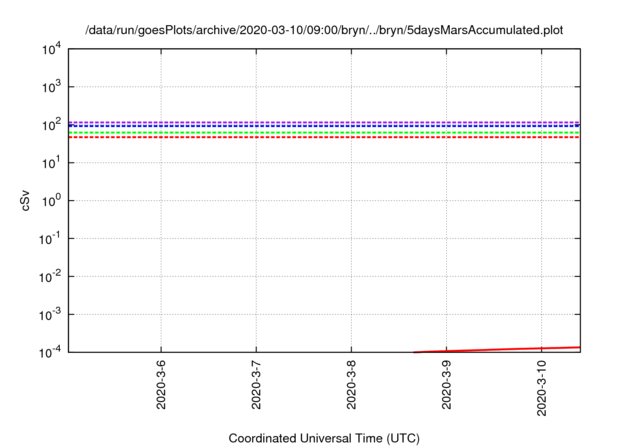Click the 10^4 y-axis tick label
The width and height of the screenshot is (640, 448).
[51, 49]
